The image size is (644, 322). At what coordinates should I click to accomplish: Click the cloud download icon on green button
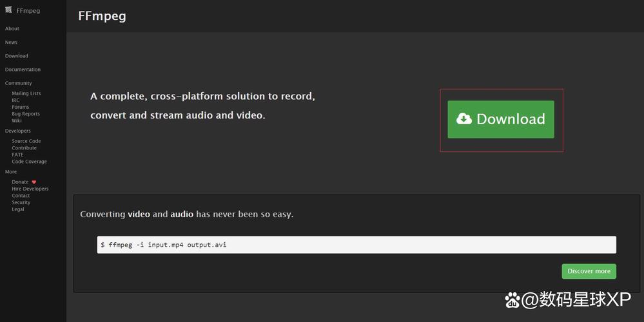[464, 118]
